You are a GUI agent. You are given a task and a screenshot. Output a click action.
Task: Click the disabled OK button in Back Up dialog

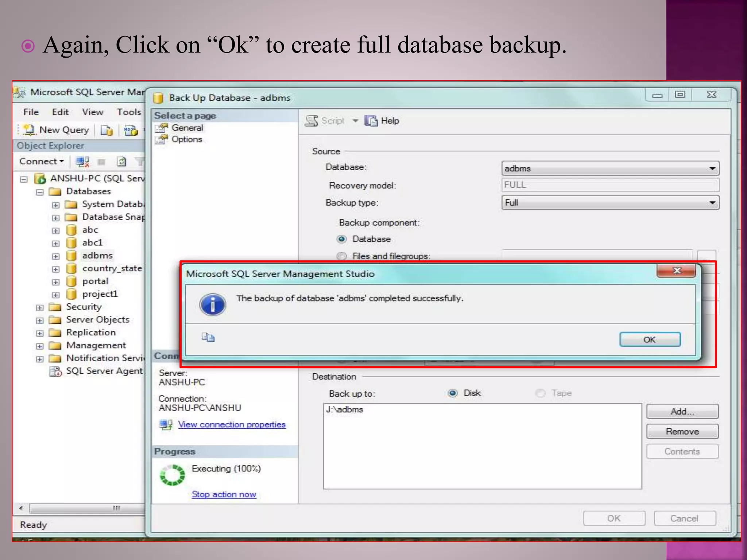pos(614,518)
